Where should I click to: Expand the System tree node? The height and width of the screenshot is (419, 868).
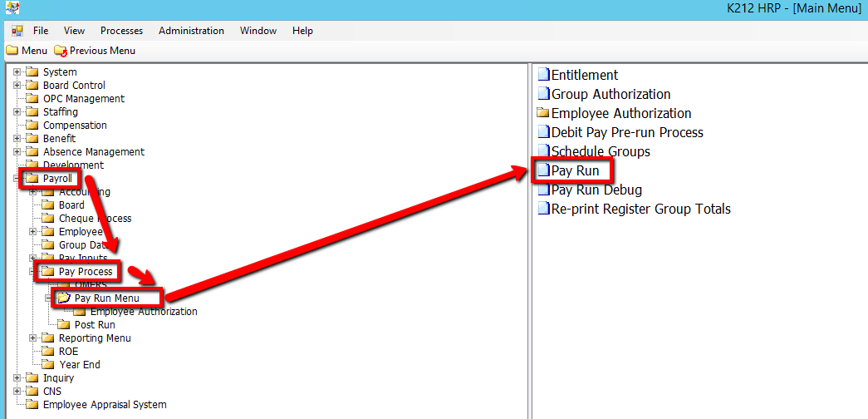(x=17, y=72)
